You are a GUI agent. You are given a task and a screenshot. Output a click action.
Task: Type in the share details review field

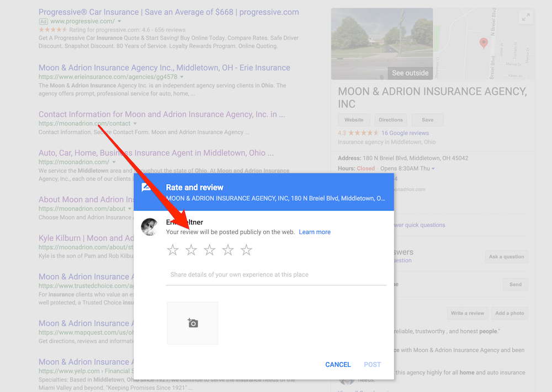pyautogui.click(x=277, y=275)
